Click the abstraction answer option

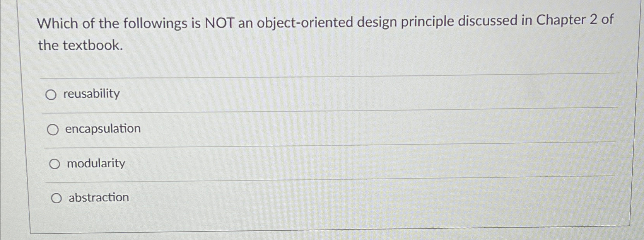[x=98, y=198]
